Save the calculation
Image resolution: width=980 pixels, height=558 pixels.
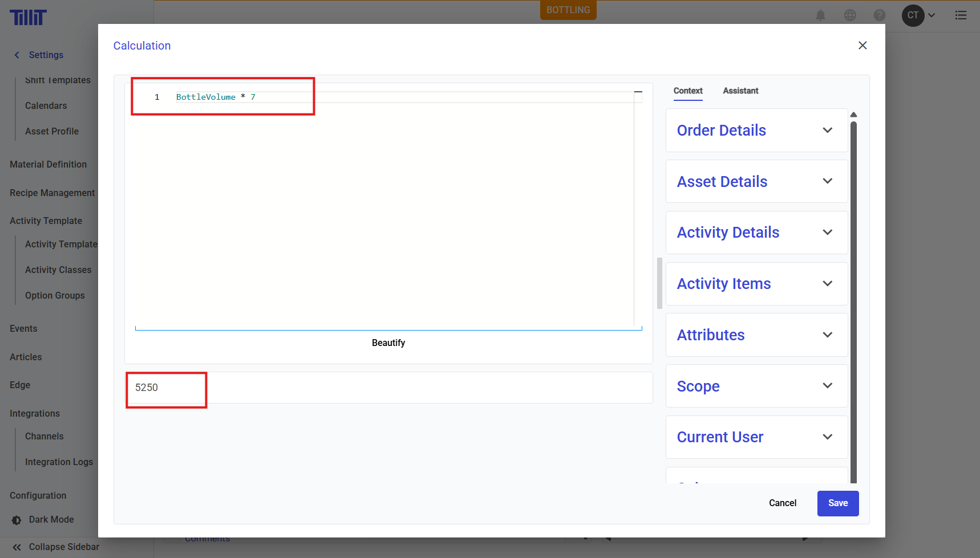tap(837, 503)
